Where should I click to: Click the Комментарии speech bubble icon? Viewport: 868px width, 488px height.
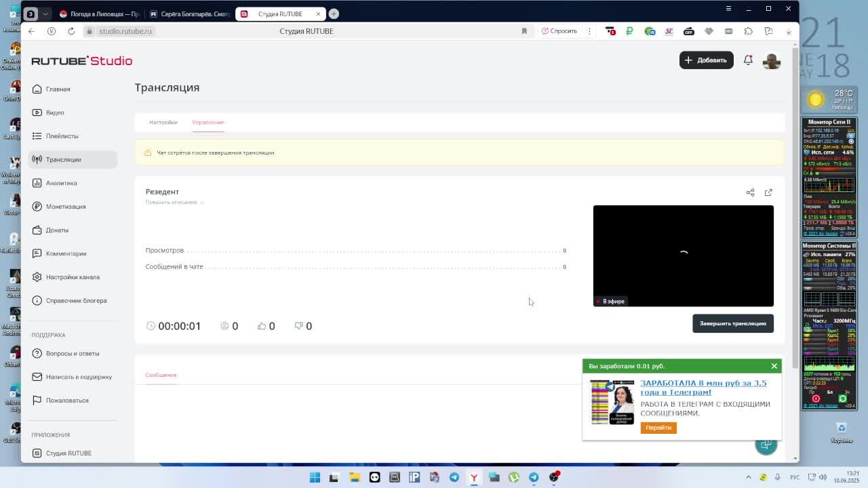click(x=37, y=253)
